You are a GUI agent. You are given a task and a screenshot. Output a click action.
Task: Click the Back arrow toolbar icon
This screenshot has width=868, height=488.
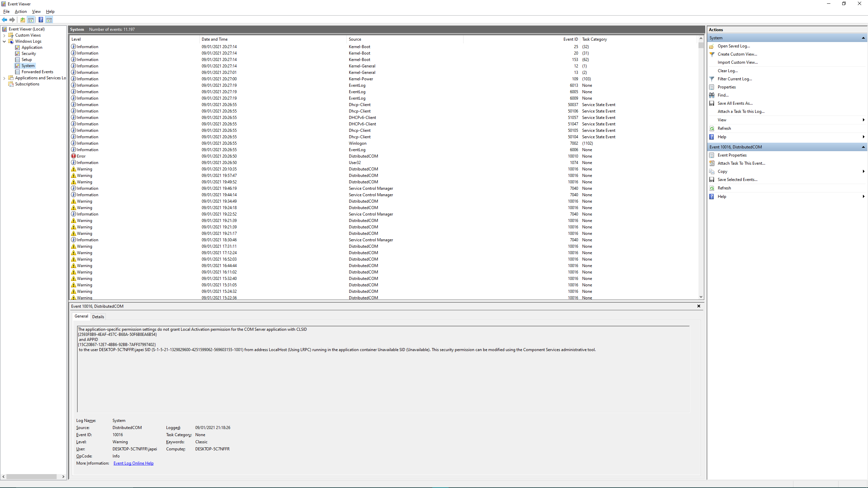pyautogui.click(x=4, y=20)
